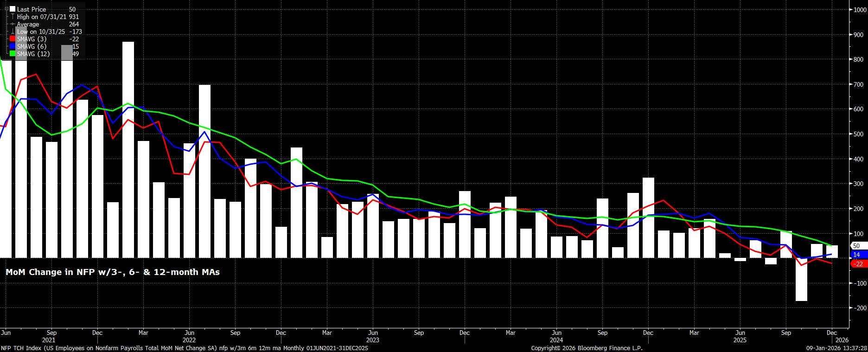Click the Bloomberg Finance L.P. copyright text

587,348
